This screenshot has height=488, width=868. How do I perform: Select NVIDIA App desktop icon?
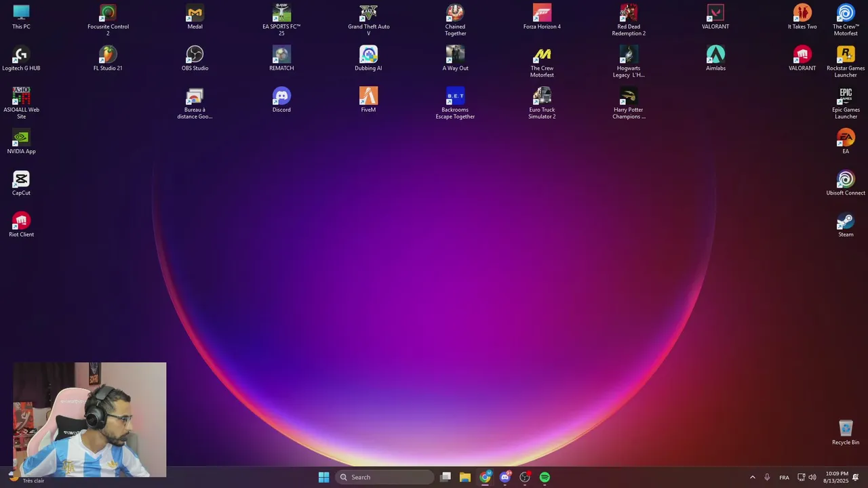point(21,141)
